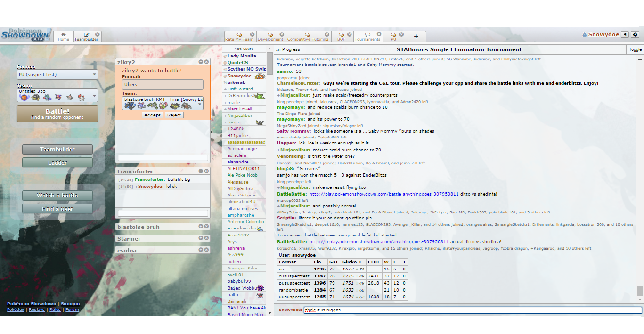Open the options gear icon

click(x=635, y=34)
